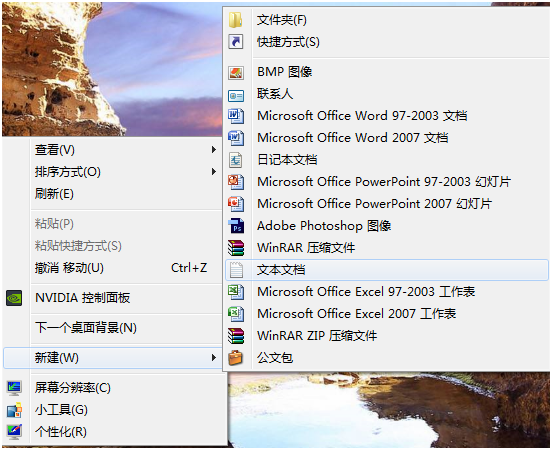
Task: Click the 屏幕分辨率 monitor icon
Action: (14, 388)
